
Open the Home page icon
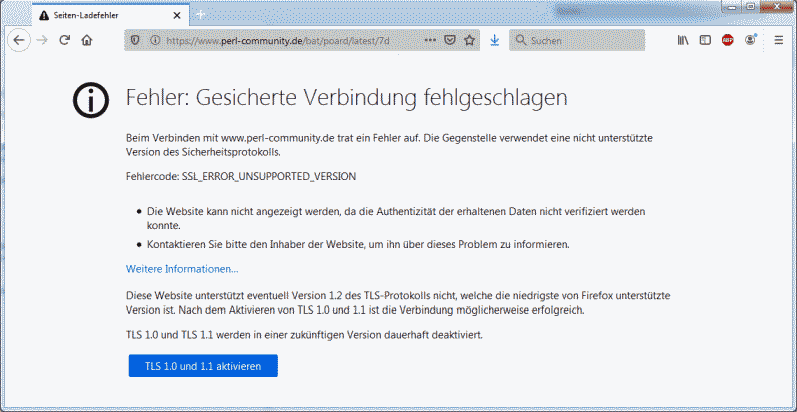click(87, 41)
